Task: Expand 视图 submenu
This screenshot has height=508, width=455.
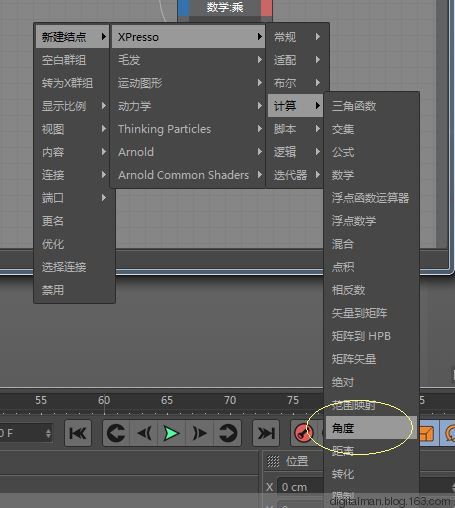Action: 72,129
